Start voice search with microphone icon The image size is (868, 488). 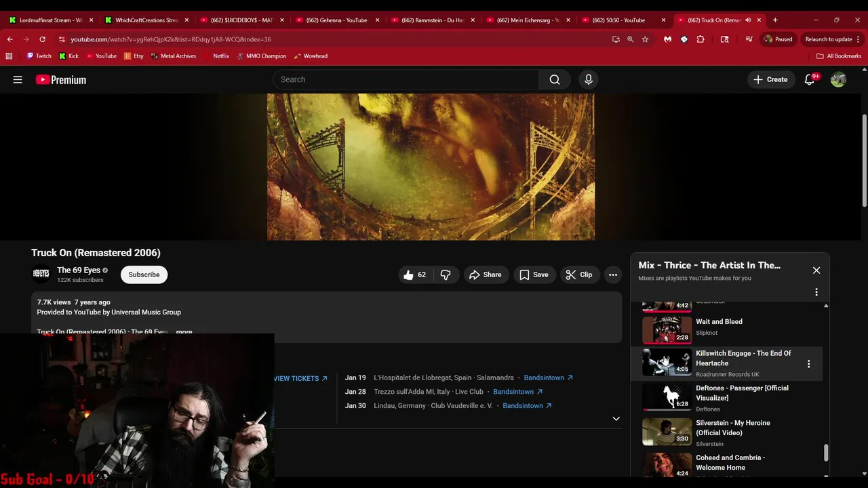point(589,79)
